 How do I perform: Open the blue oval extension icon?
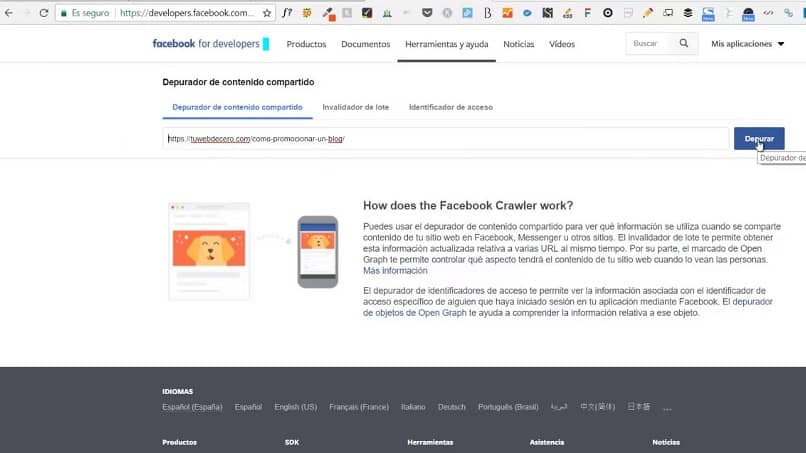[x=527, y=13]
